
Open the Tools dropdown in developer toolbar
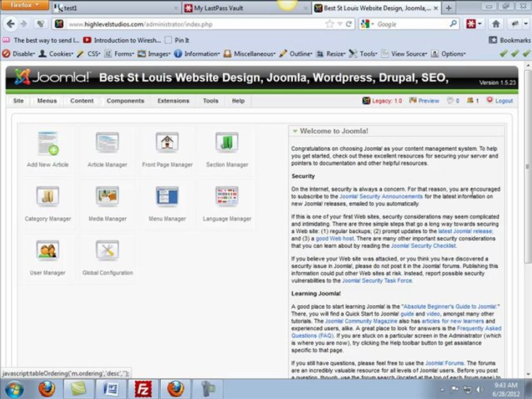pyautogui.click(x=363, y=54)
